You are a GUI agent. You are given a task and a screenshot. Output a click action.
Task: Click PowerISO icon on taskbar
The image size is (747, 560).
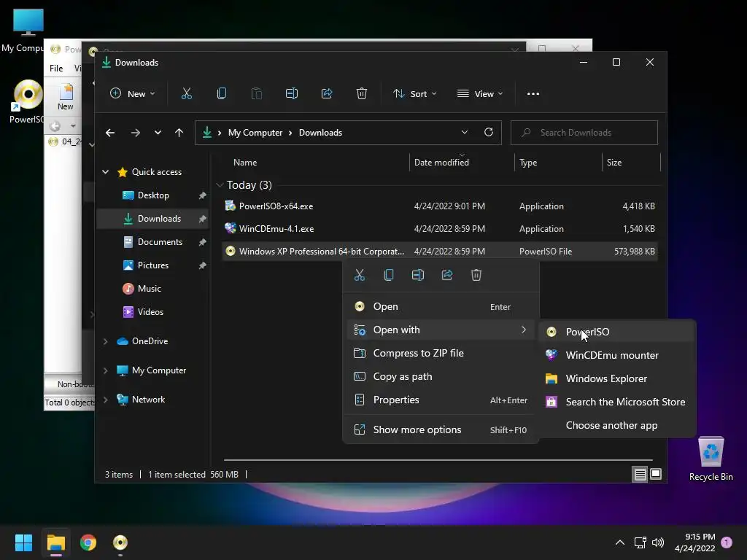coord(120,542)
